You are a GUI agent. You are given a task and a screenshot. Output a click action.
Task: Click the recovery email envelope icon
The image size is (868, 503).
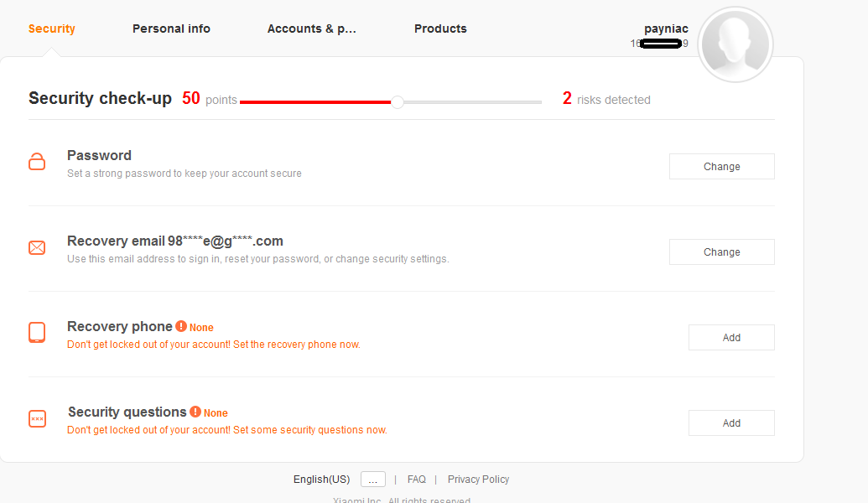click(x=37, y=247)
